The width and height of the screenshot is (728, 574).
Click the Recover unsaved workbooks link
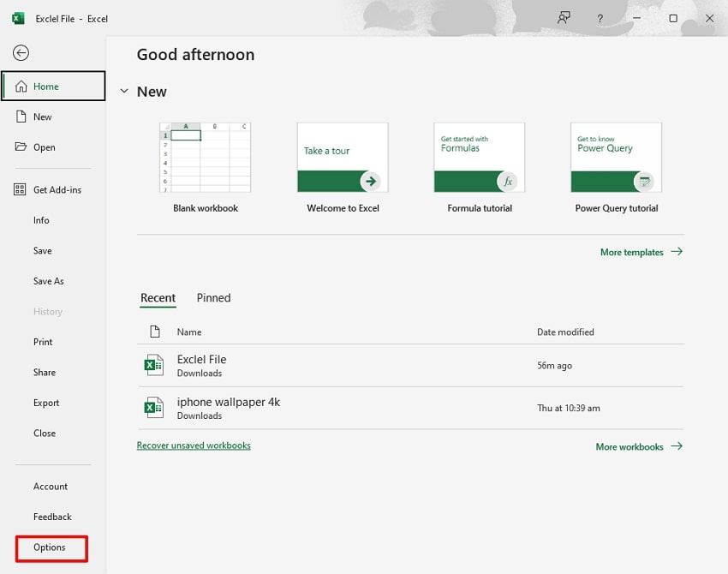[x=194, y=445]
